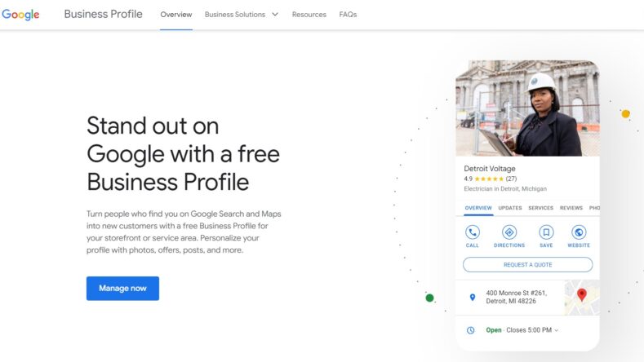The height and width of the screenshot is (362, 644).
Task: Expand the Closes 5:00 PM hours chevron
Action: pos(557,330)
